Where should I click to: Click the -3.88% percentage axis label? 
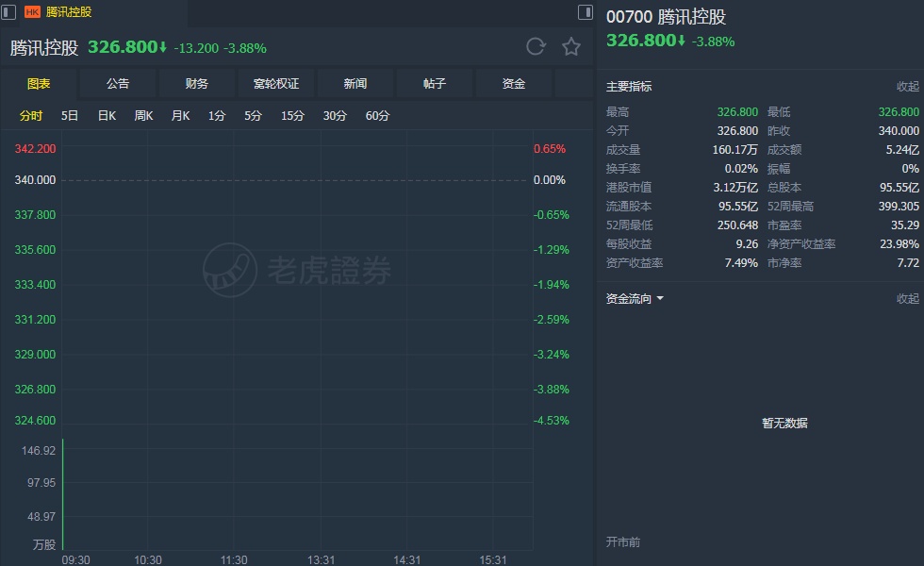click(552, 389)
